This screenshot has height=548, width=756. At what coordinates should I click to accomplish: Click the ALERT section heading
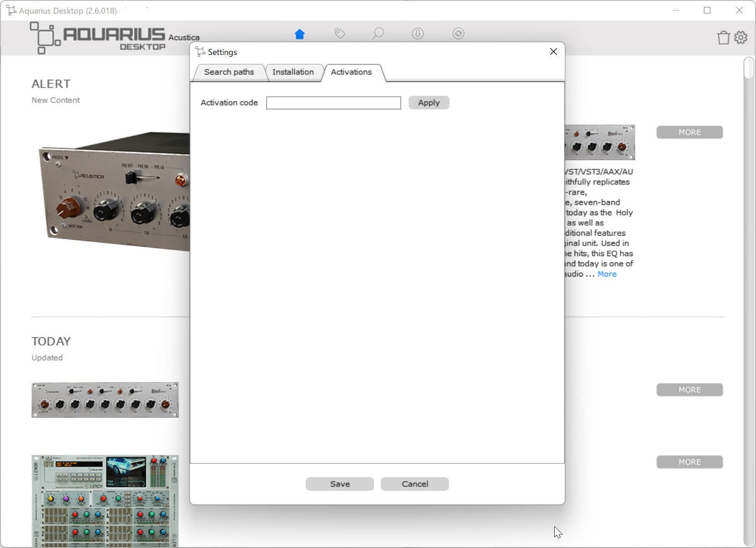pos(51,84)
